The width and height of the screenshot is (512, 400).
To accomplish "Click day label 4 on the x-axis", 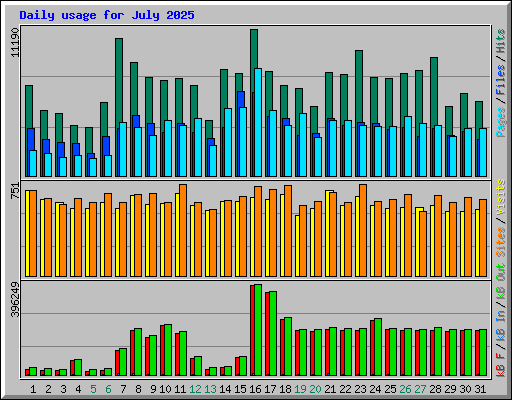I will pos(78,389).
